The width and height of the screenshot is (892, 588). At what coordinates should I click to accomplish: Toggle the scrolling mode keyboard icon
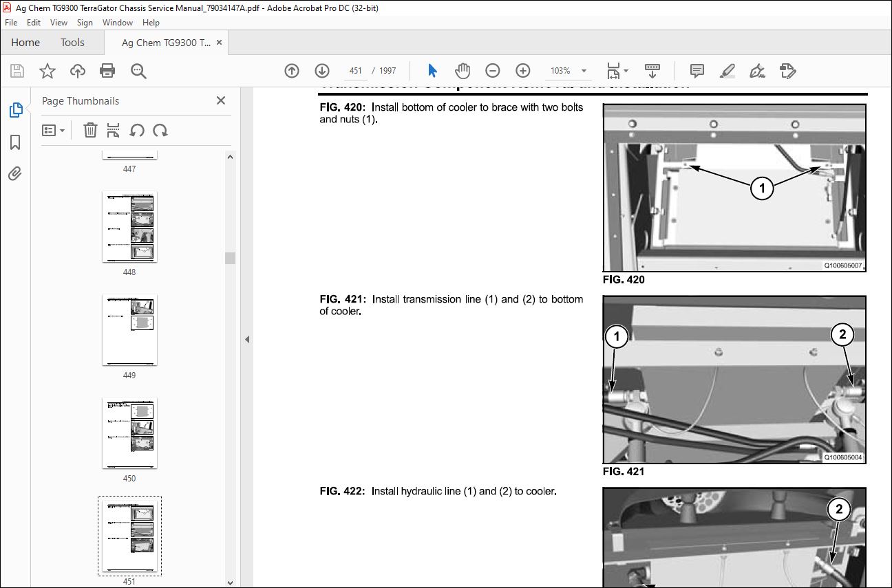coord(652,71)
